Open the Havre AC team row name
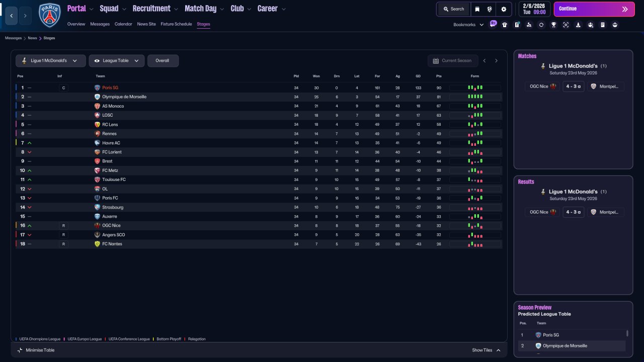The image size is (644, 362). 111,143
